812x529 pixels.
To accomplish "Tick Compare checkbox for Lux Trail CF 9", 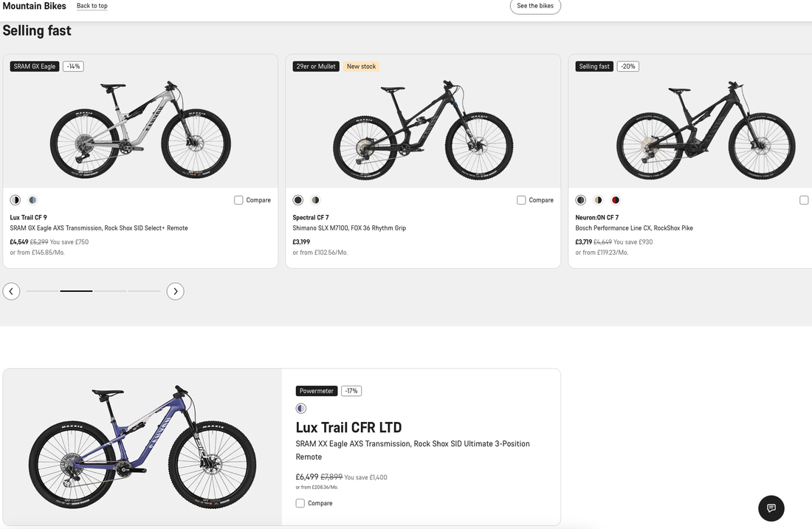I will pyautogui.click(x=238, y=200).
